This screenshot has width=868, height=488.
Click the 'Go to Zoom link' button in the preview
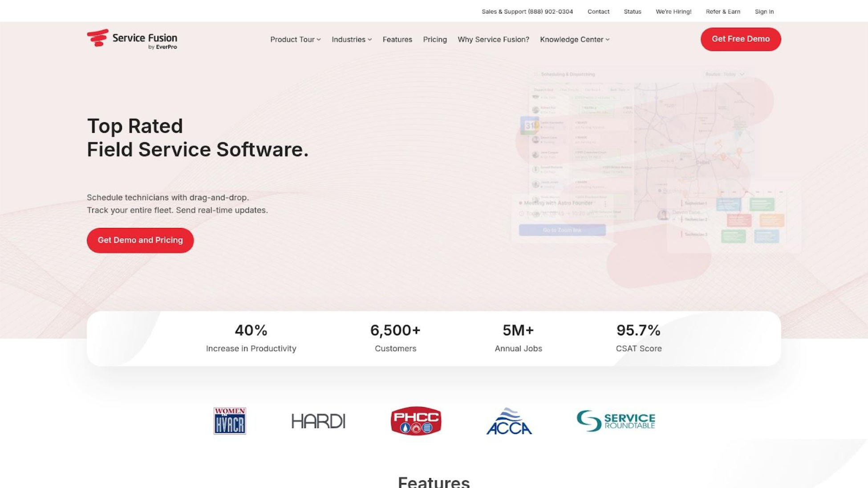[561, 230]
